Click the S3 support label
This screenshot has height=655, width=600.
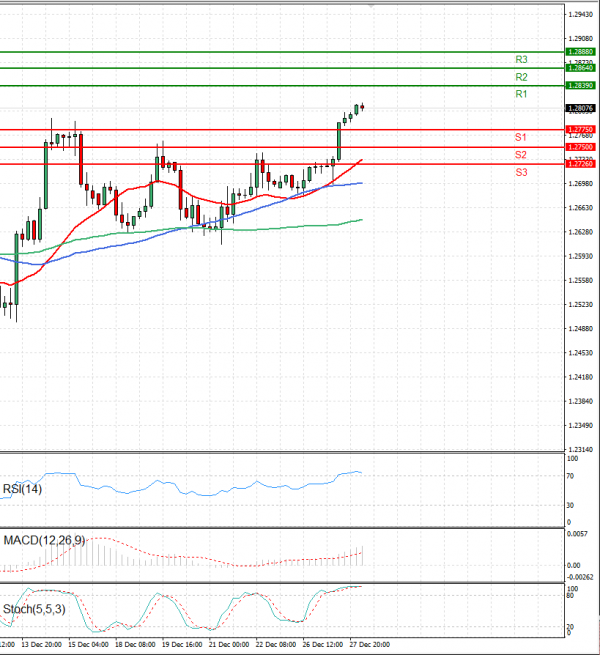tap(521, 172)
